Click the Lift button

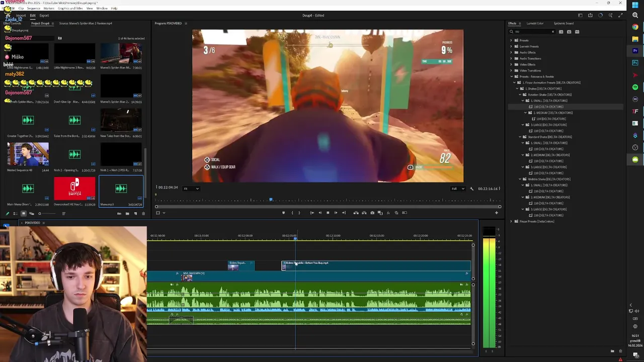356,213
